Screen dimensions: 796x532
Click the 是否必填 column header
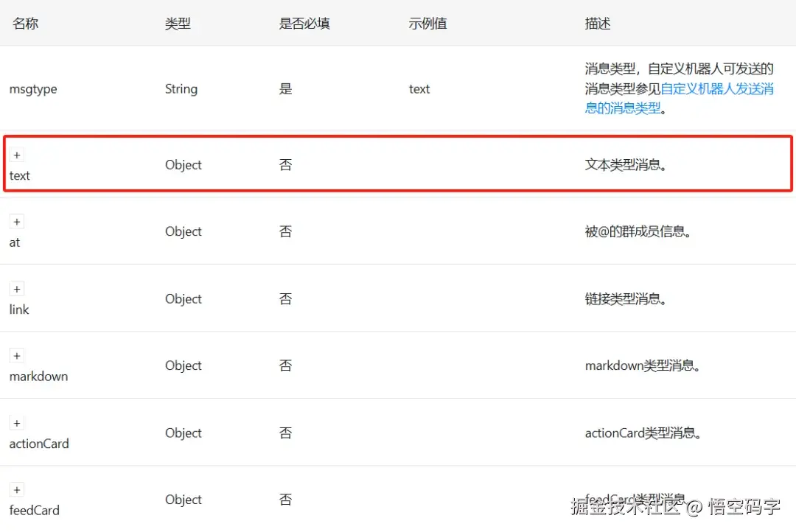pyautogui.click(x=304, y=24)
